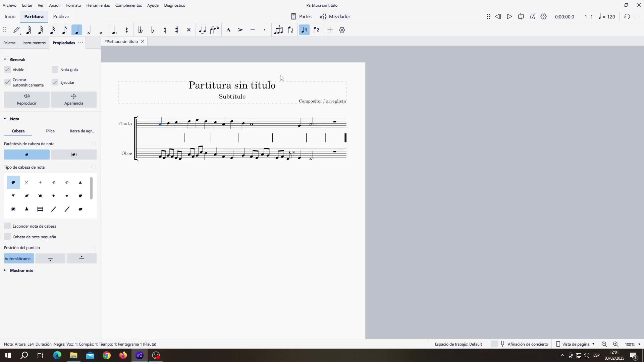Click the sharp accidental icon
Viewport: 644px width, 362px height.
[x=177, y=30]
